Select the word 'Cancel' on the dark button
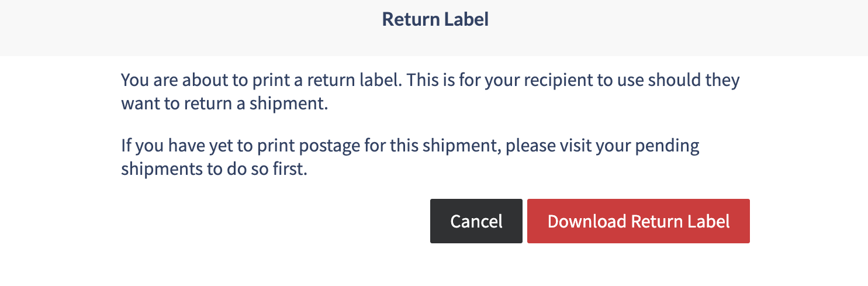The width and height of the screenshot is (868, 286). (476, 222)
